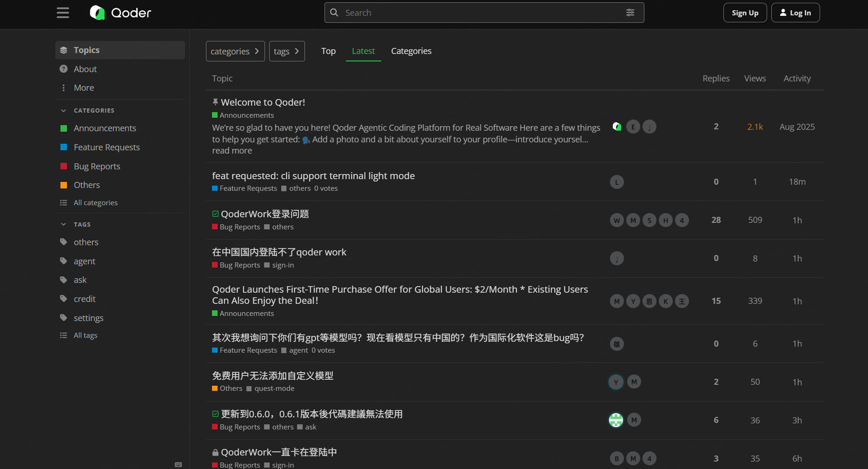The width and height of the screenshot is (868, 469).
Task: Open advanced search filters icon
Action: point(630,13)
